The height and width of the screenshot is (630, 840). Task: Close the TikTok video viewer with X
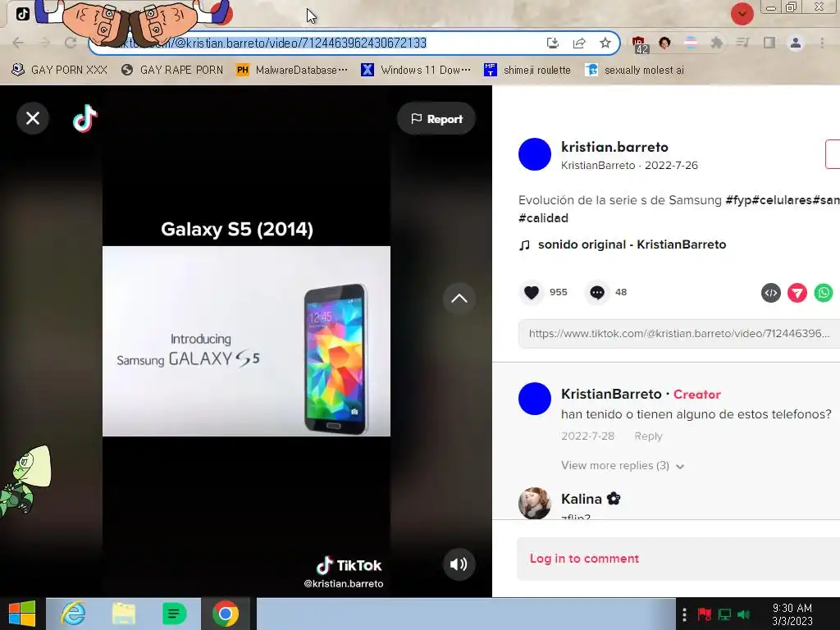click(33, 118)
